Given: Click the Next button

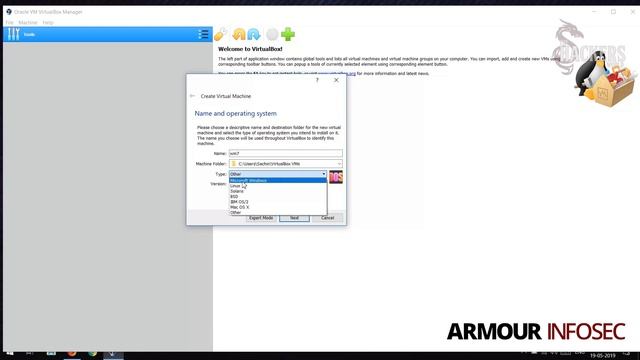Looking at the screenshot, I should point(294,218).
